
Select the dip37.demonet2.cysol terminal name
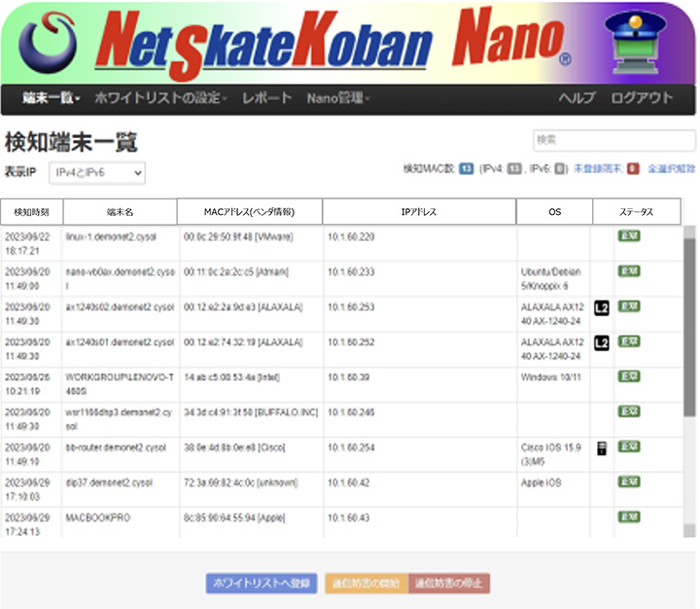coord(109,483)
